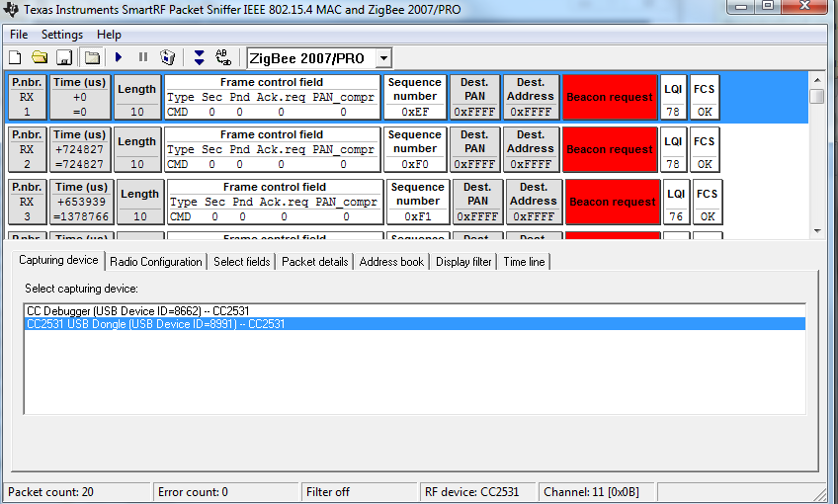
Task: Click Sequence number 0xF1 cell
Action: pyautogui.click(x=418, y=202)
